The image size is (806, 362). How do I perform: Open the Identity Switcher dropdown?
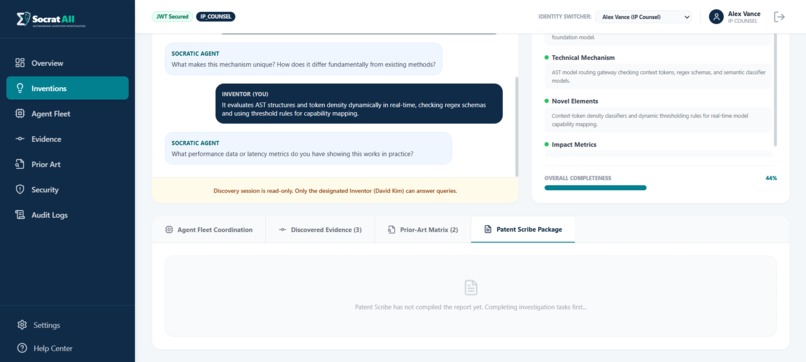click(x=643, y=17)
